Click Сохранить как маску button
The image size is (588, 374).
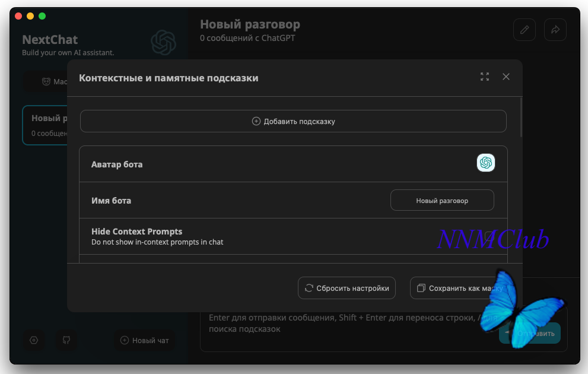pos(459,288)
